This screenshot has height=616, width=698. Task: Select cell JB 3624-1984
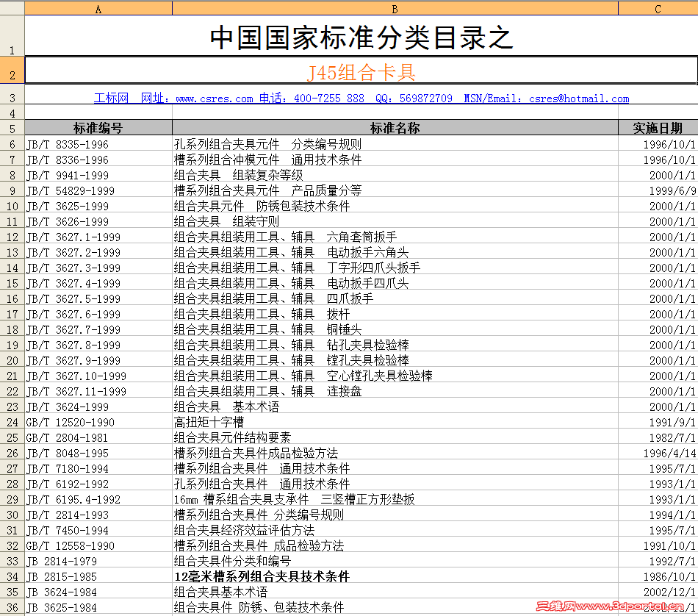98,592
